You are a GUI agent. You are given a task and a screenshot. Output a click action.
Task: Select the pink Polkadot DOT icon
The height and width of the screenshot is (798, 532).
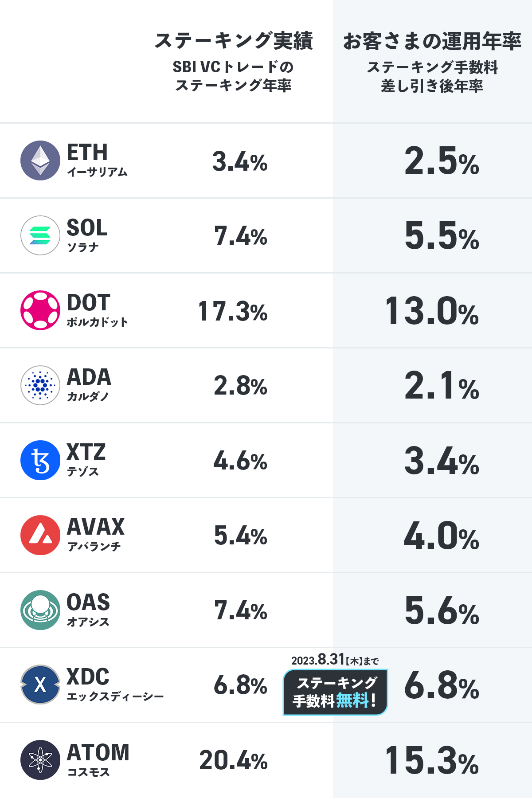(40, 310)
